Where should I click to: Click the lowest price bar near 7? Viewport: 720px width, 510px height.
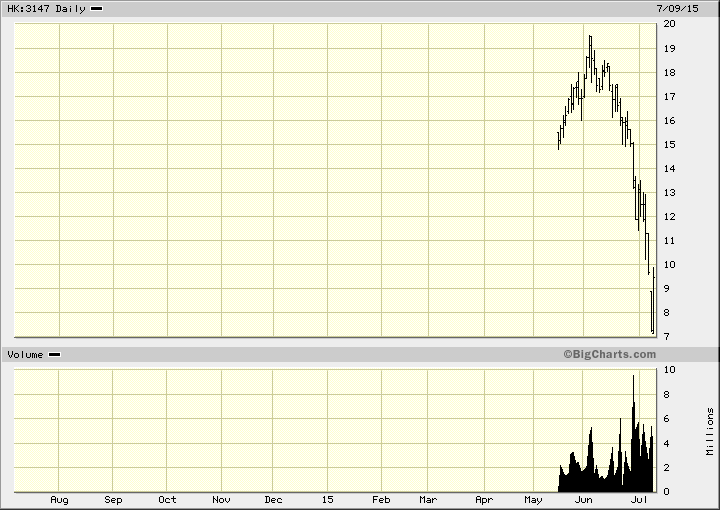pos(652,328)
